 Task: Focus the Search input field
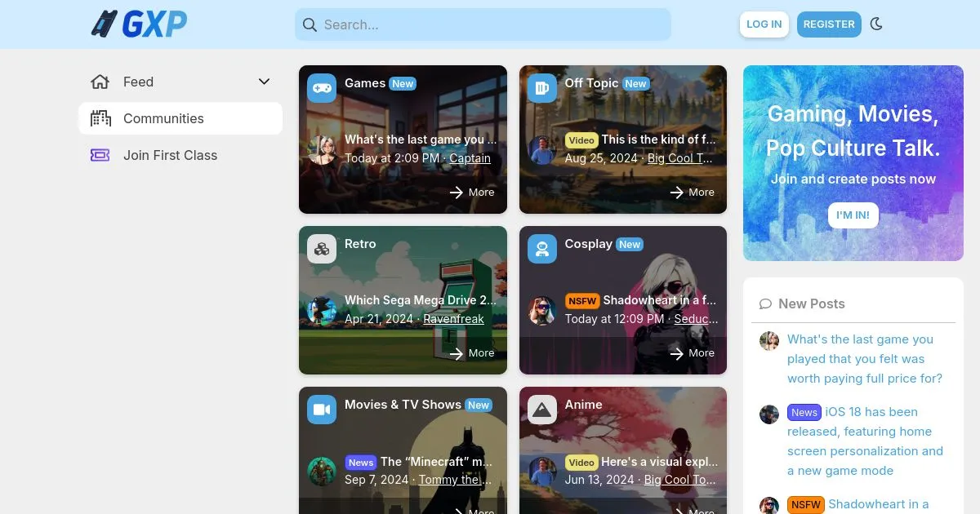pyautogui.click(x=490, y=24)
